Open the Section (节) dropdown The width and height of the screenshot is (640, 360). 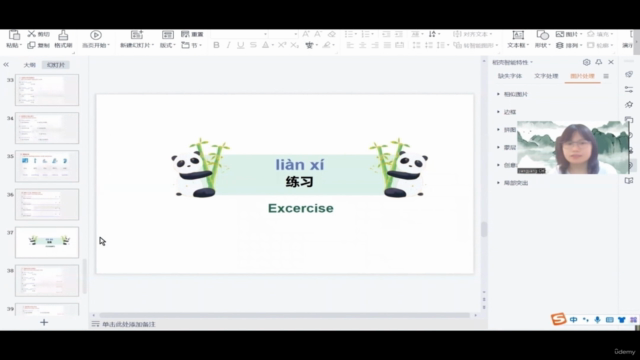191,45
